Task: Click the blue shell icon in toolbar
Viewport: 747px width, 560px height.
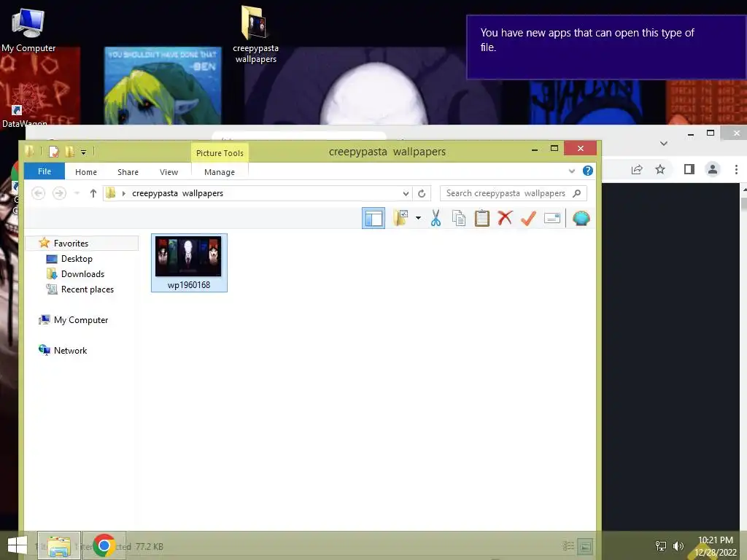Action: coord(581,218)
